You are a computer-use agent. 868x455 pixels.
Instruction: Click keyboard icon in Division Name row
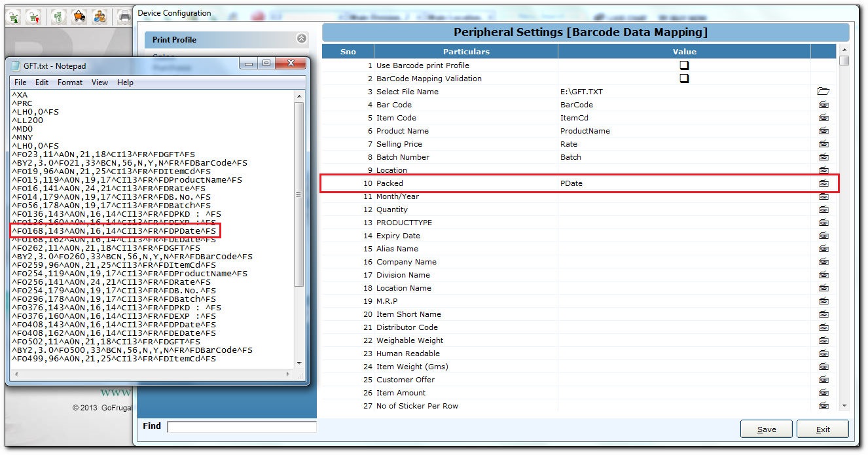pos(823,275)
